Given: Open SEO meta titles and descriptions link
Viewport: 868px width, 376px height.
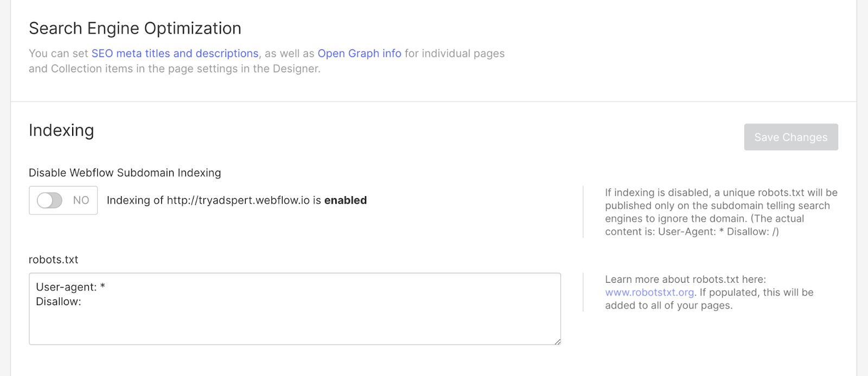Looking at the screenshot, I should 175,54.
